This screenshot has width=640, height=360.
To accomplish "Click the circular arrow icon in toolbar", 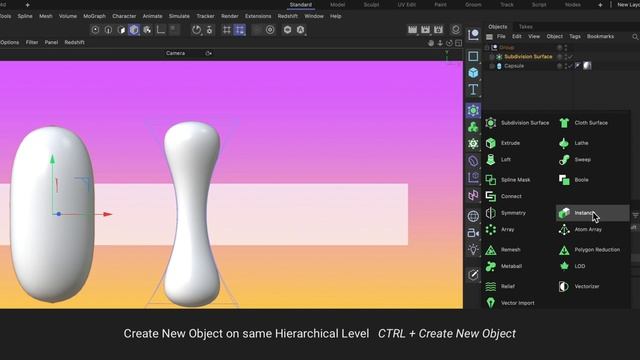I will tap(196, 30).
